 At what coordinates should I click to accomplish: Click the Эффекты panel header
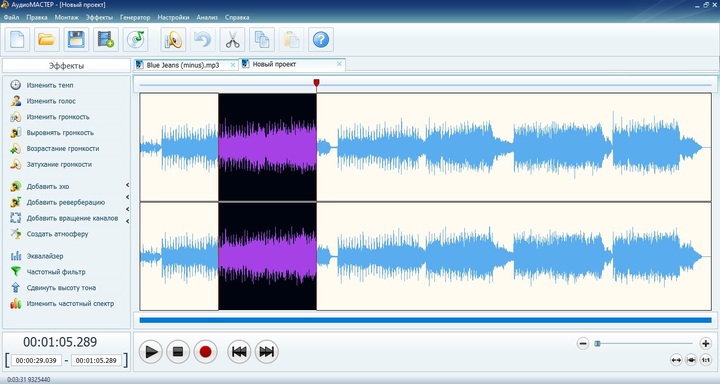tap(67, 66)
